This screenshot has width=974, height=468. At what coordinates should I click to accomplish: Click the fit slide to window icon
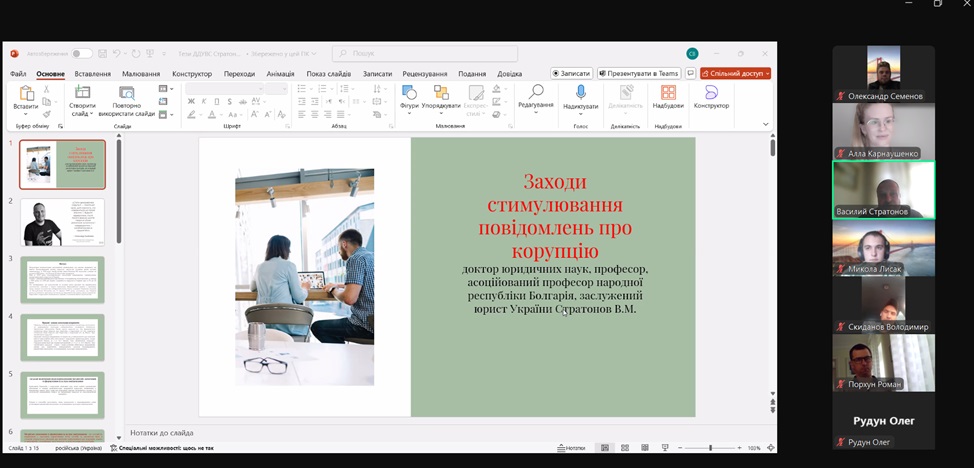coord(771,447)
